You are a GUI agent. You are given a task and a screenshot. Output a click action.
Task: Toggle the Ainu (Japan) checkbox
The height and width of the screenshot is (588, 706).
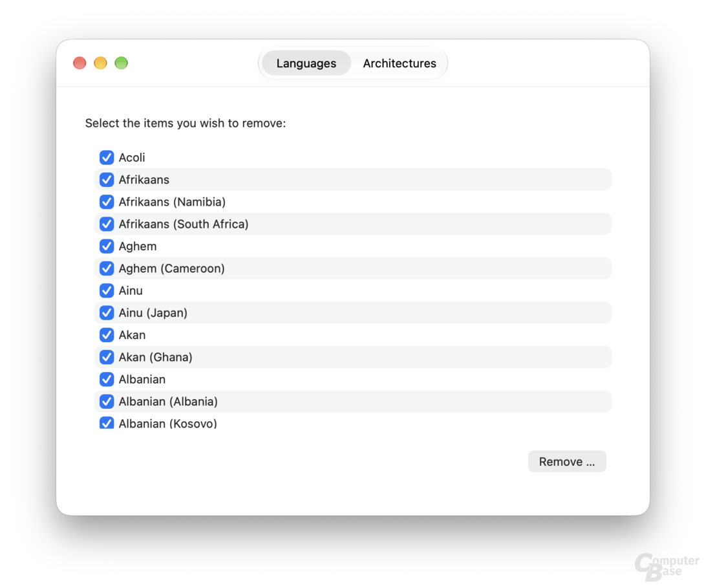tap(107, 312)
